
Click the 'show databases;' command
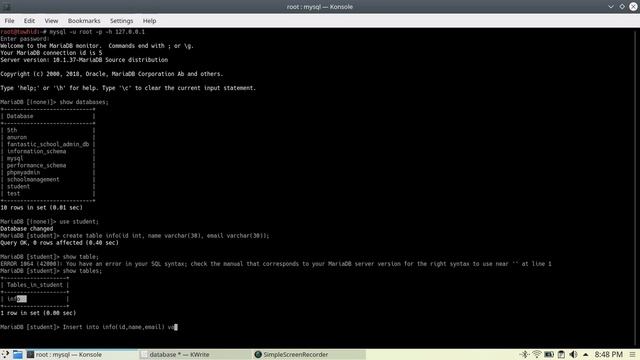pos(84,102)
